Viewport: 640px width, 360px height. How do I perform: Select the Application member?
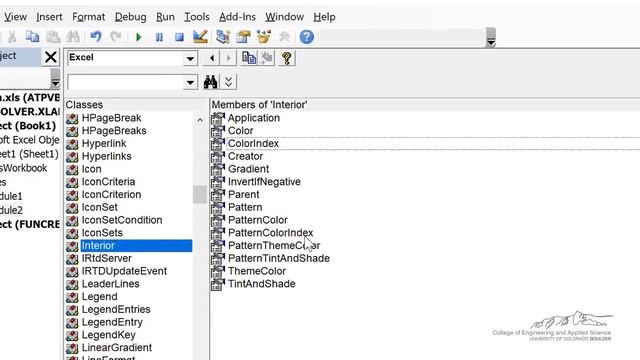[253, 118]
